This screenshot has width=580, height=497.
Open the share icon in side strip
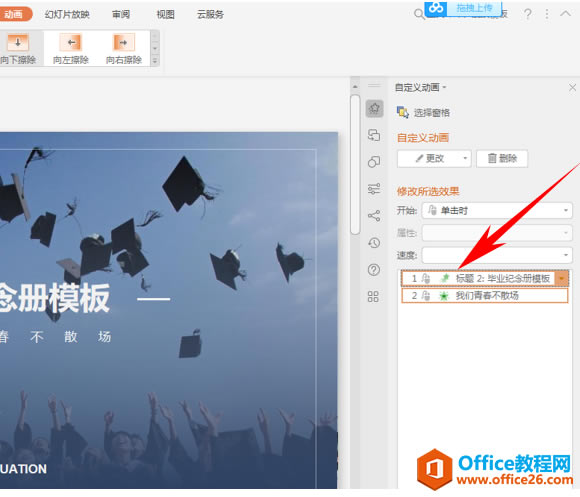[374, 216]
